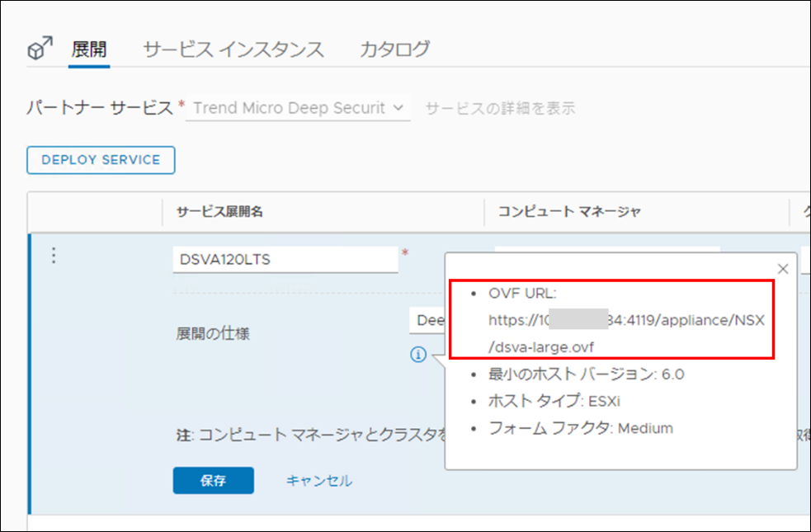Click the キャンセル link

pos(318,480)
